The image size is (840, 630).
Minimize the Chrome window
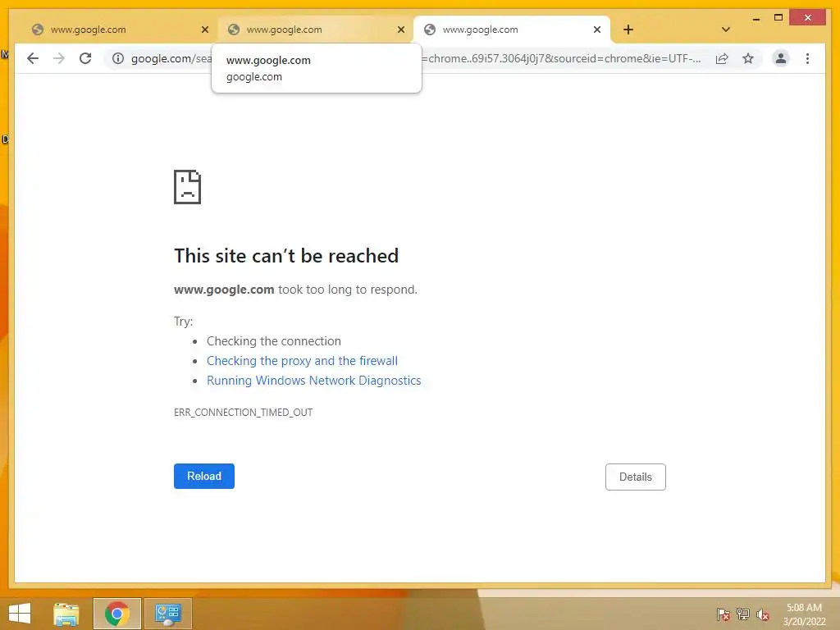[x=756, y=18]
